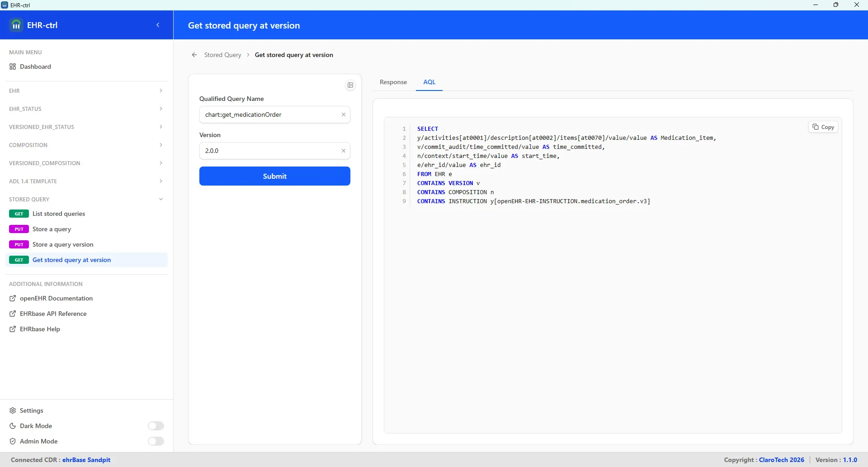Submit the stored query request
This screenshot has height=467, width=868.
[x=275, y=176]
